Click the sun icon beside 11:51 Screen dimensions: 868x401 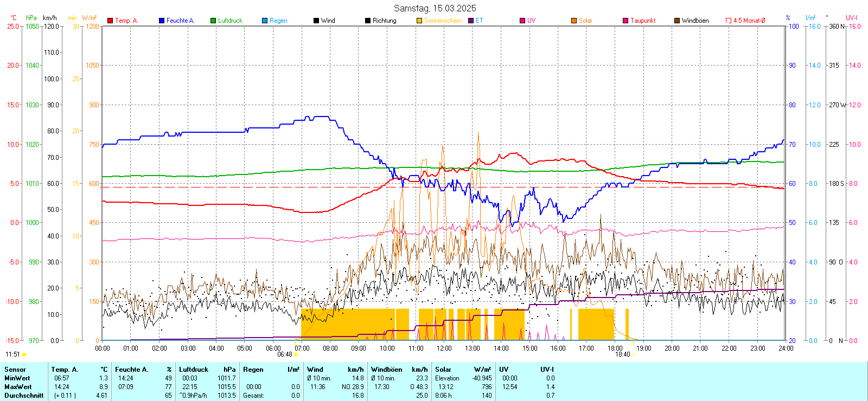24,354
